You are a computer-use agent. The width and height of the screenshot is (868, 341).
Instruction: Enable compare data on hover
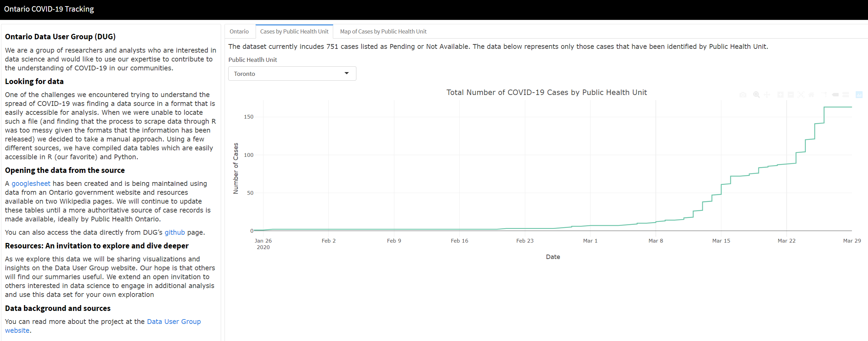coord(846,95)
